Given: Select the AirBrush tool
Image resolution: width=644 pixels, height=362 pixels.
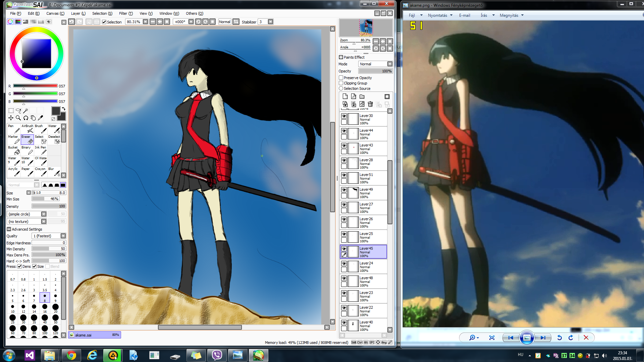Looking at the screenshot, I should pos(27,129).
